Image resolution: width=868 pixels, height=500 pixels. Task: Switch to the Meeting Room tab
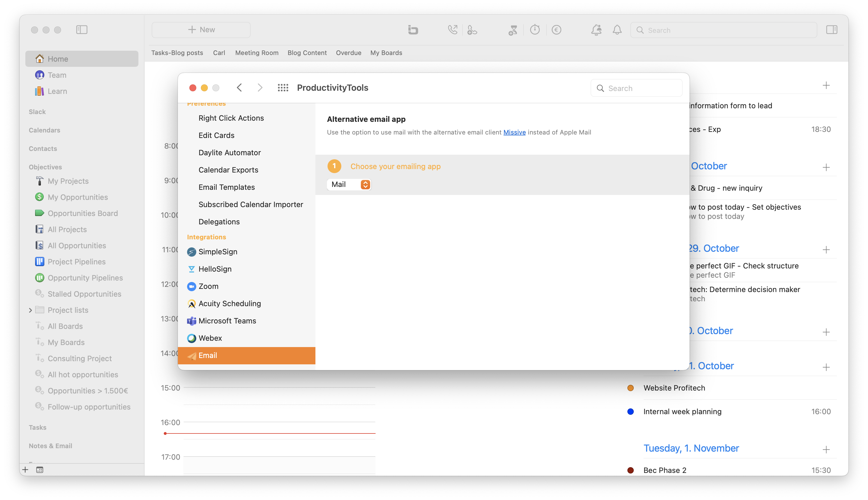(x=257, y=53)
